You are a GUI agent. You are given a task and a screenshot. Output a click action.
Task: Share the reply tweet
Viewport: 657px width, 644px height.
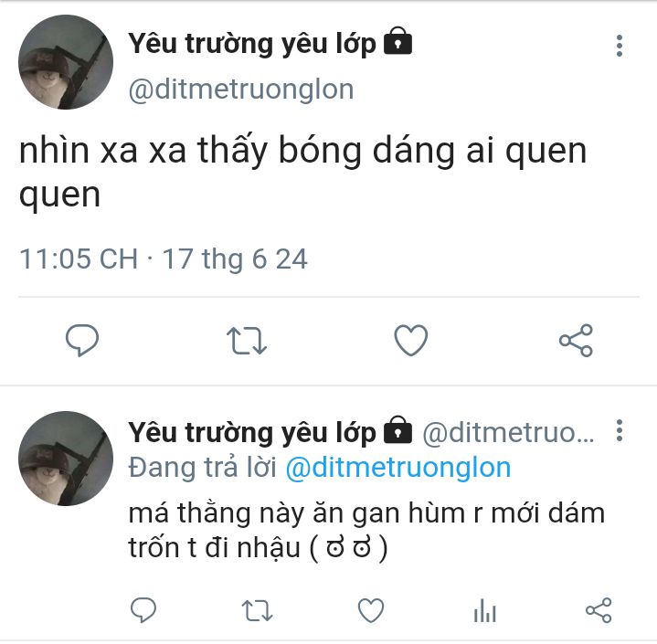point(599,610)
